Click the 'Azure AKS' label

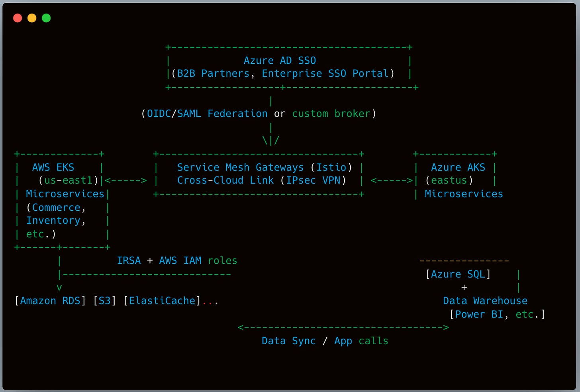tap(458, 167)
